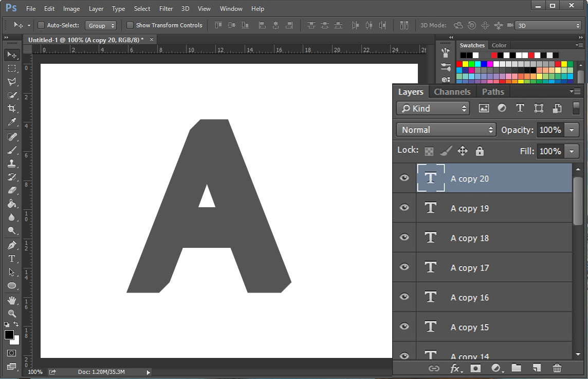
Task: Open the status bar info arrow
Action: (x=149, y=372)
